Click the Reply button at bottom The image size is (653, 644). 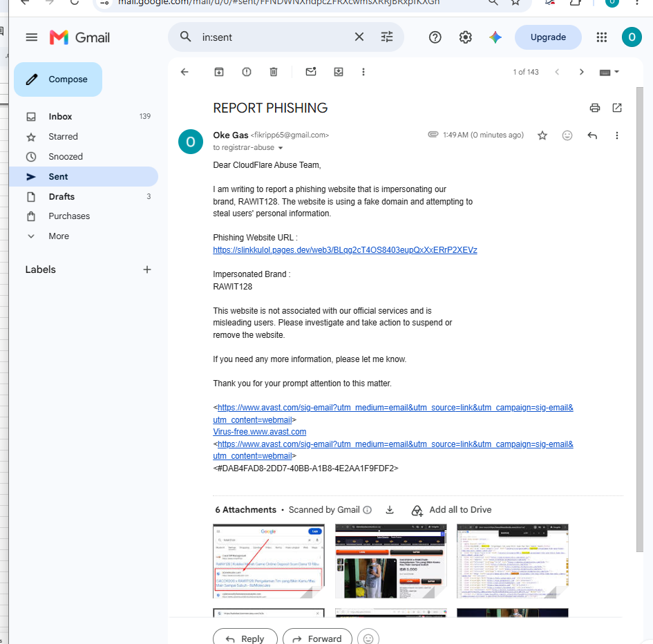pos(245,637)
